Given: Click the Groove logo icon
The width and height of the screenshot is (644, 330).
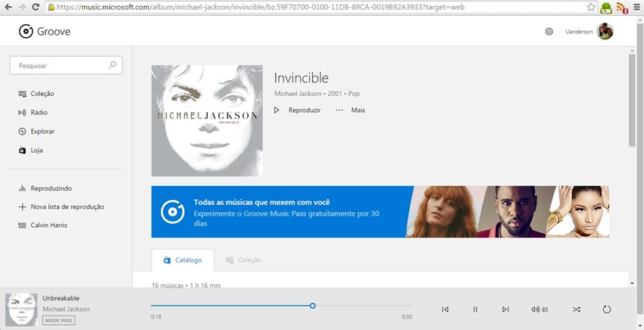Looking at the screenshot, I should 26,31.
